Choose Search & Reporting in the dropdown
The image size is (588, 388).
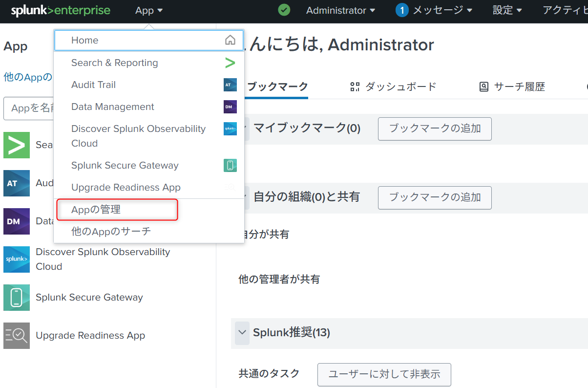[x=115, y=63]
